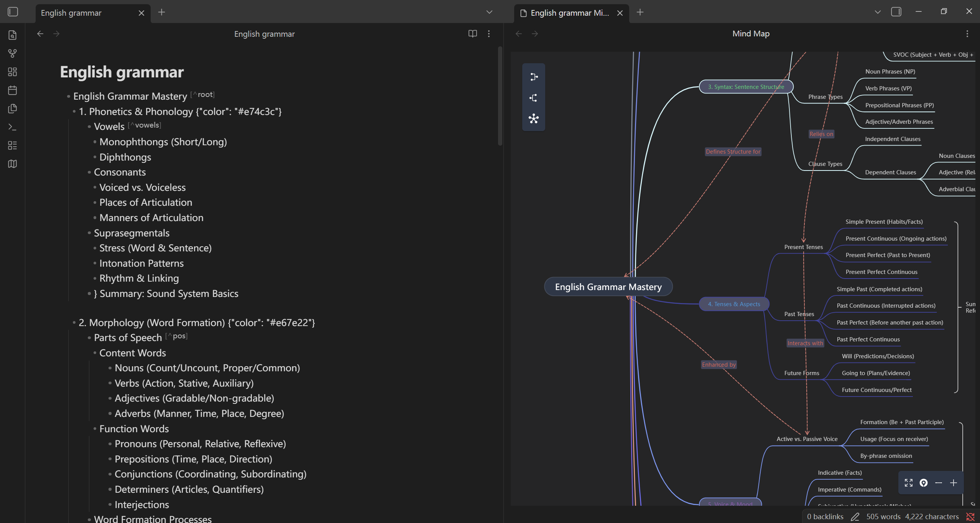Viewport: 980px width, 523px height.
Task: Open tab list dropdown for right pane
Action: [877, 12]
